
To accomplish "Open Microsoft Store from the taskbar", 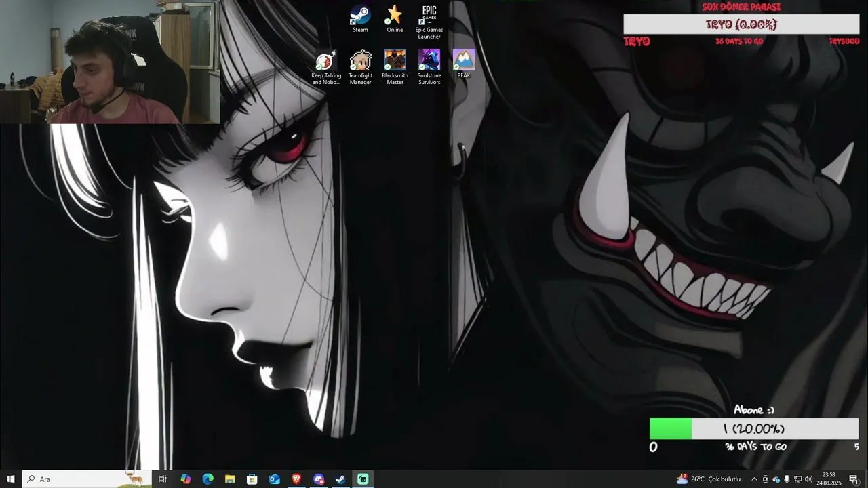I will click(252, 479).
